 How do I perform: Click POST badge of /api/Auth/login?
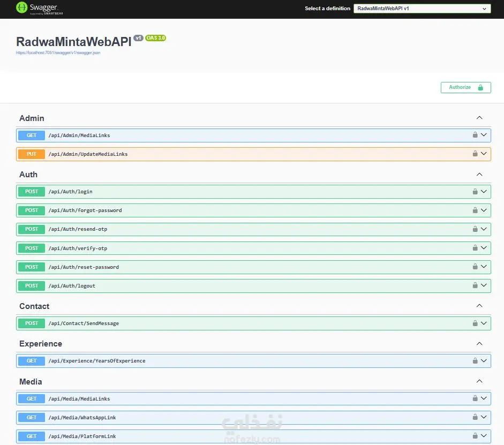pos(32,192)
